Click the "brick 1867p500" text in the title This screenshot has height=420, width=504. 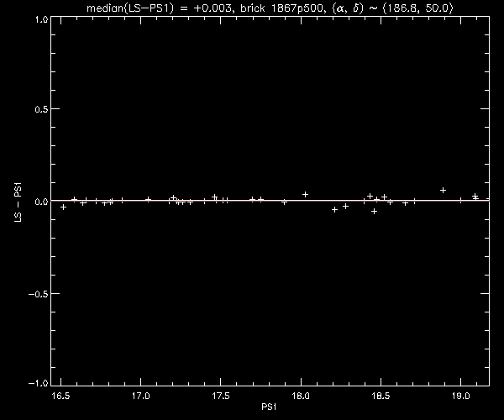(x=281, y=8)
